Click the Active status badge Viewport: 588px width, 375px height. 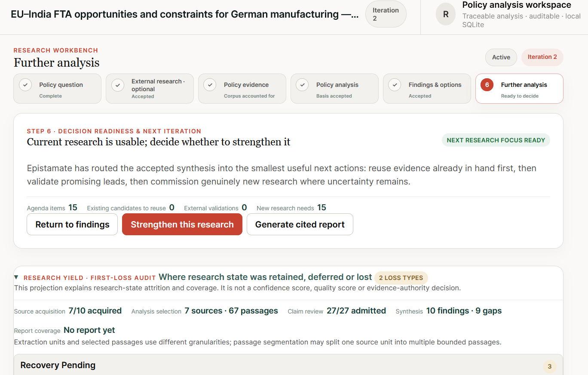(x=501, y=57)
